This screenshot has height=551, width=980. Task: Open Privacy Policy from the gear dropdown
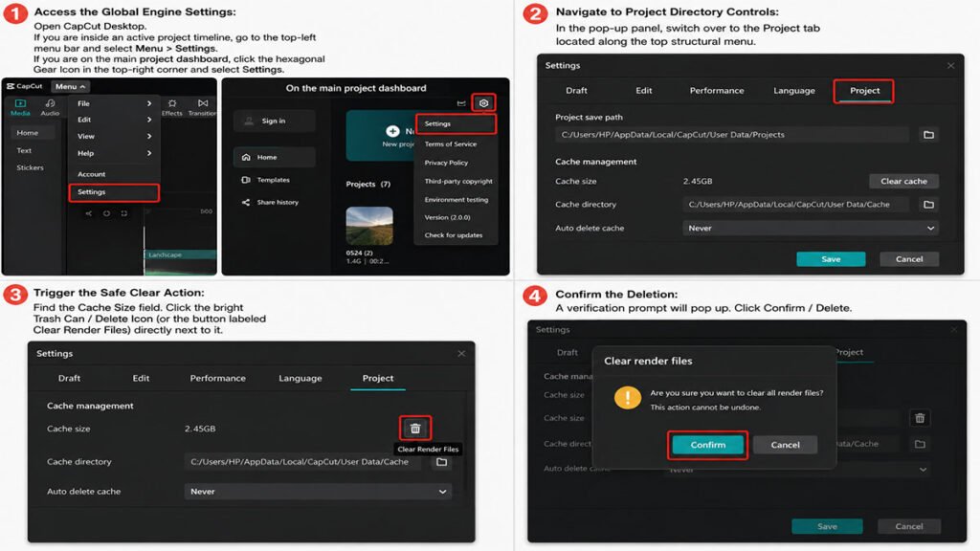tap(446, 163)
